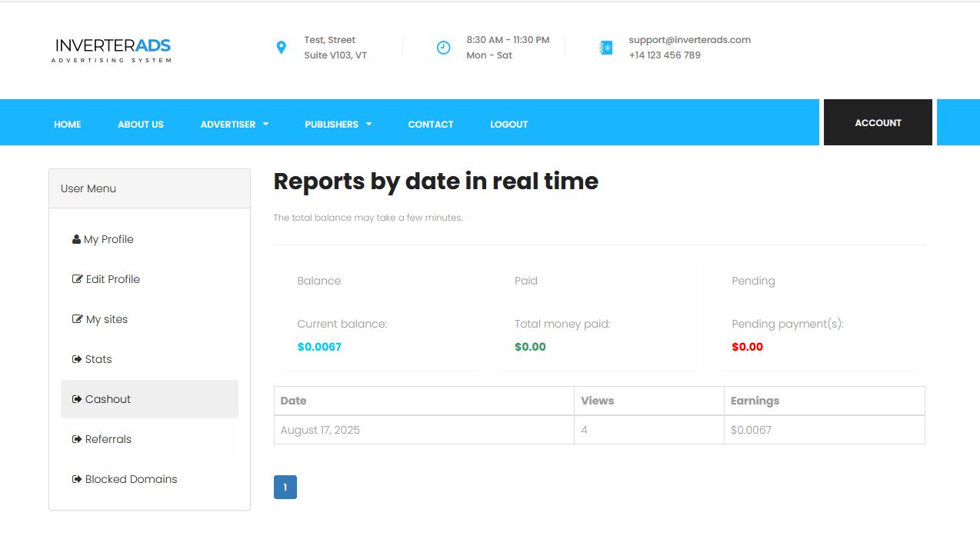Image resolution: width=980 pixels, height=536 pixels.
Task: Go to the Home menu item
Action: [67, 124]
